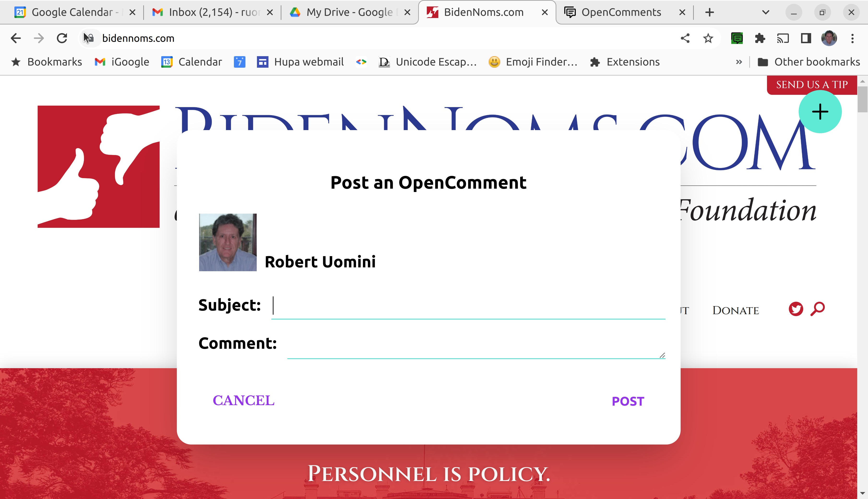The height and width of the screenshot is (499, 868).
Task: Click the teal plus floating button
Action: tap(820, 112)
